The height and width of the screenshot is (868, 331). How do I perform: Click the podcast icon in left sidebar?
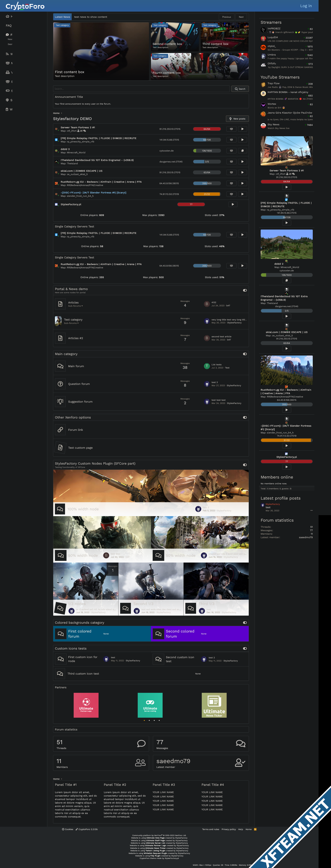coord(7,100)
